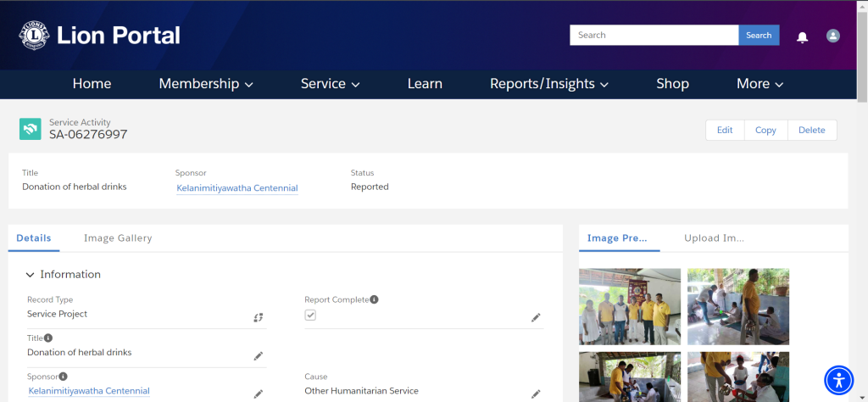Open Kelanimitiyawatha Centennial link in Information section
Viewport: 868px width, 402px height.
click(89, 391)
